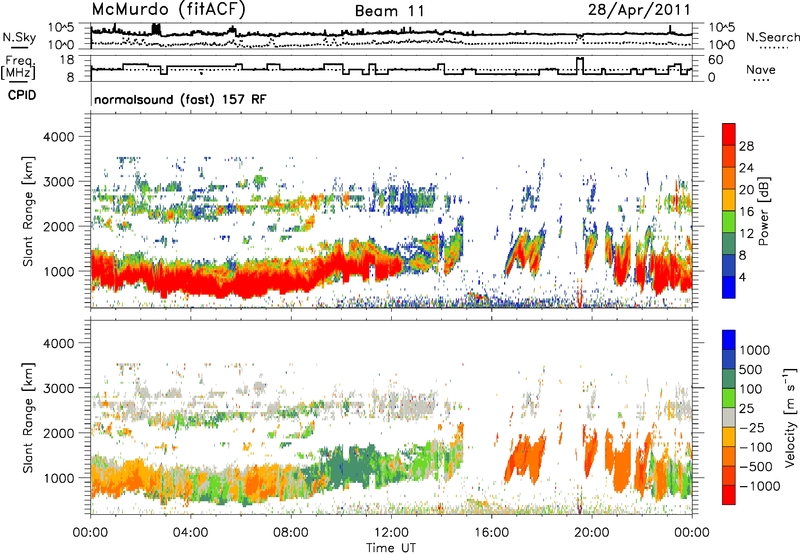
Task: Click the blue bottom of power colorbar
Action: pos(729,288)
